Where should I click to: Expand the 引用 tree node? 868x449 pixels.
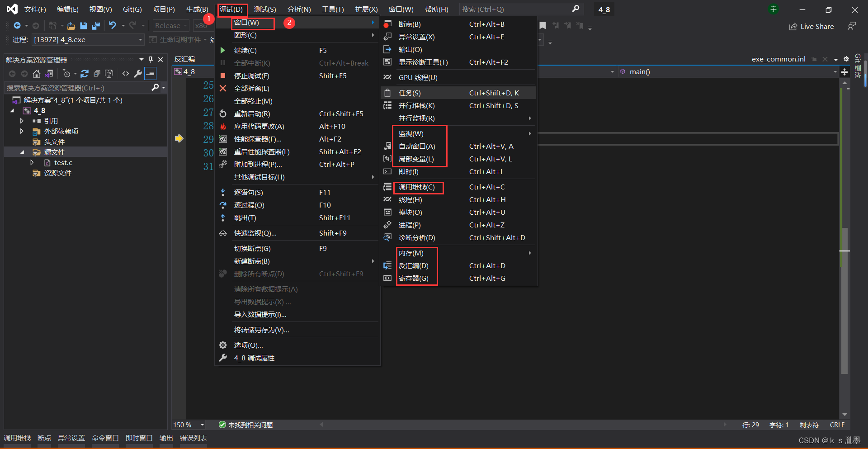pyautogui.click(x=22, y=121)
